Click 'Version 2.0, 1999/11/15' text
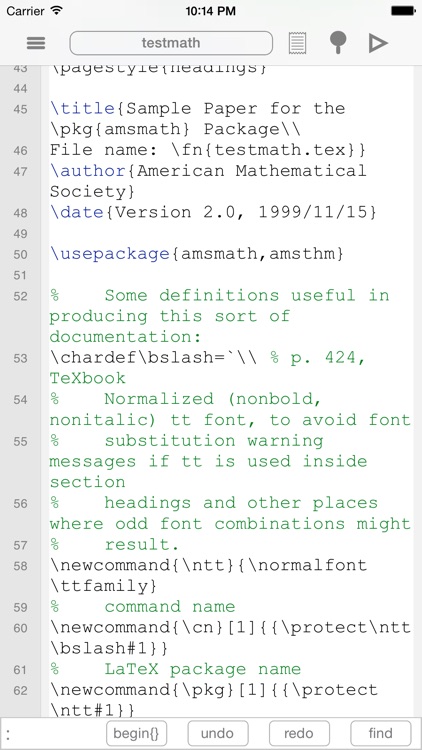This screenshot has width=422, height=750. (241, 212)
